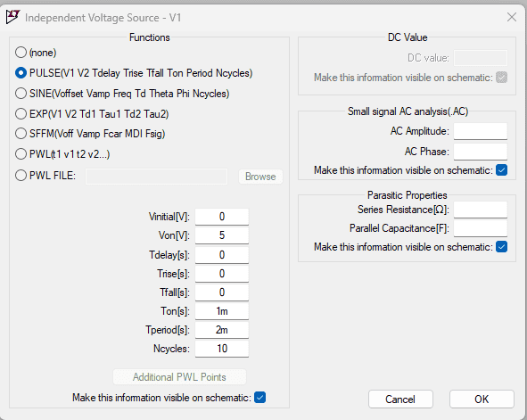Toggle Small signal AC visible on schematic checkbox
The height and width of the screenshot is (420, 527).
click(x=501, y=170)
